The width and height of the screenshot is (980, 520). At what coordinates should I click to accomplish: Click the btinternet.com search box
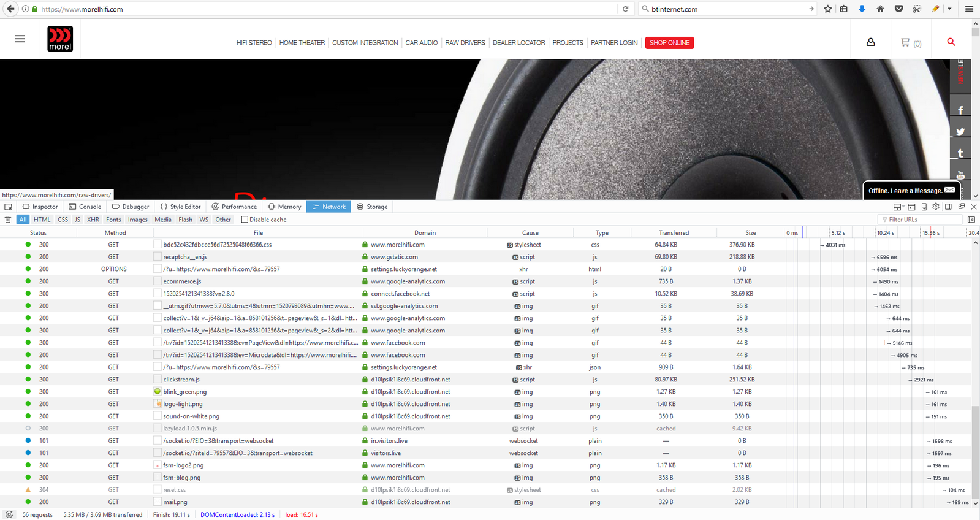(x=727, y=9)
